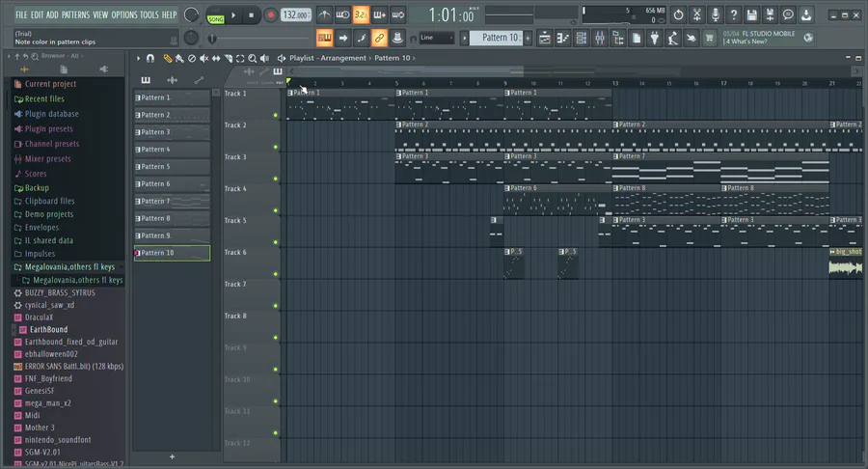868x469 pixels.
Task: Toggle the playlist snap magnet
Action: pyautogui.click(x=150, y=58)
